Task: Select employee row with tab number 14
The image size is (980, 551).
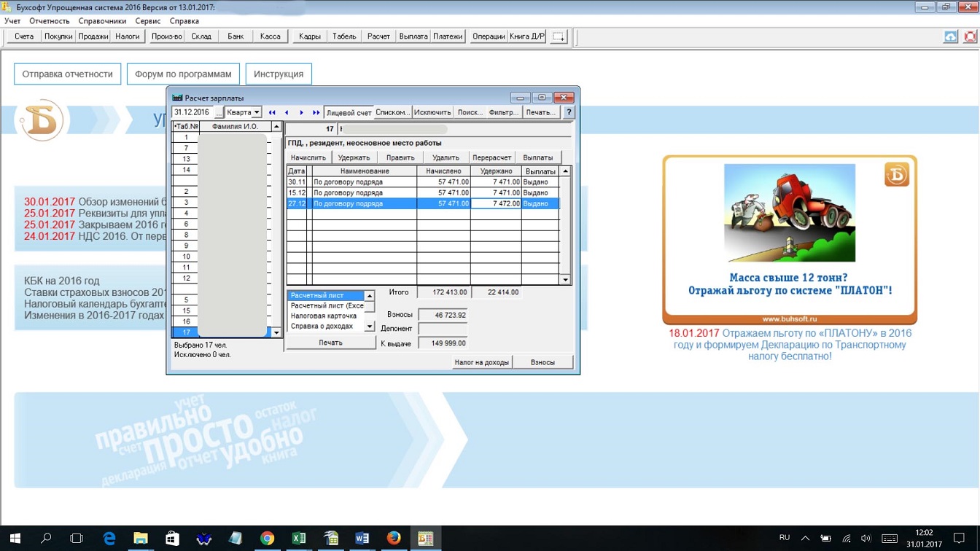Action: coord(187,170)
